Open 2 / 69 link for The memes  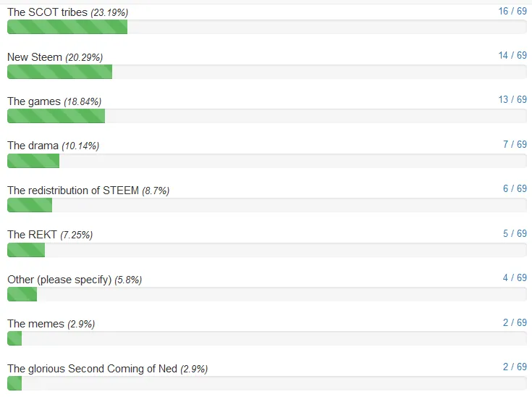[515, 322]
